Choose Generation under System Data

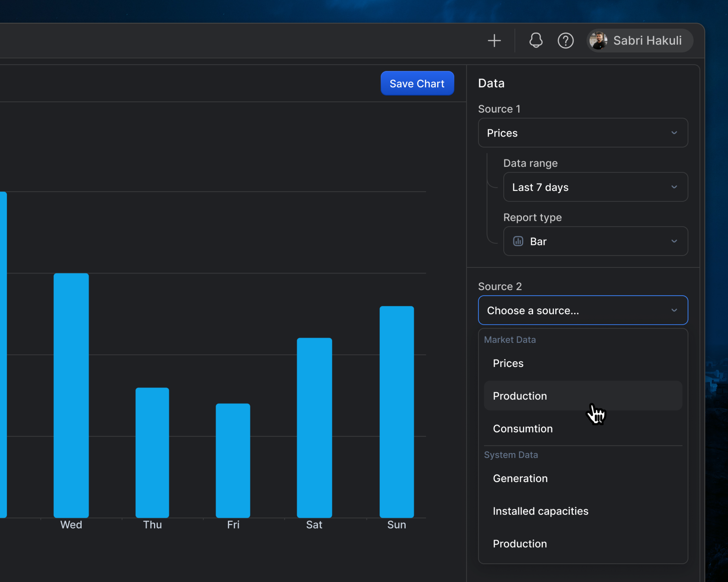pos(520,478)
